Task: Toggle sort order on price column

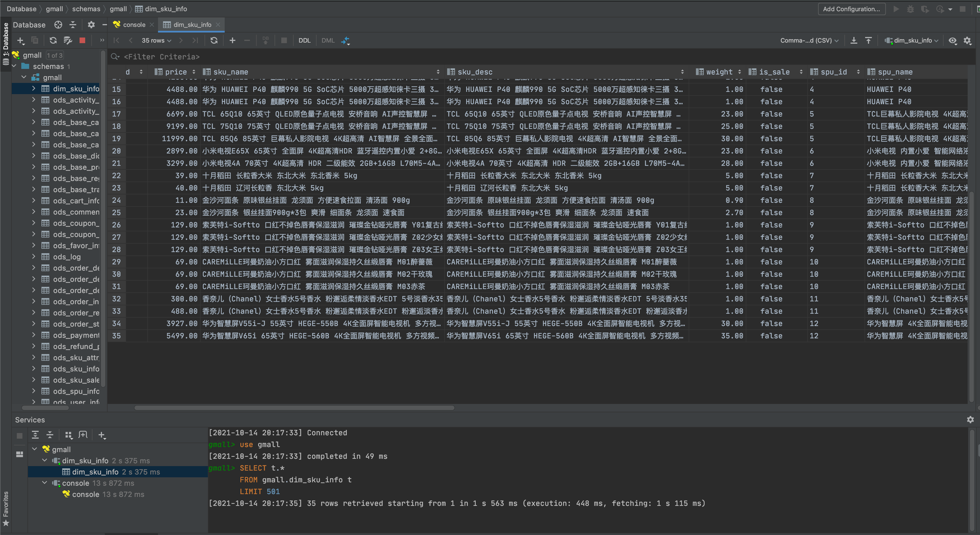Action: [194, 72]
